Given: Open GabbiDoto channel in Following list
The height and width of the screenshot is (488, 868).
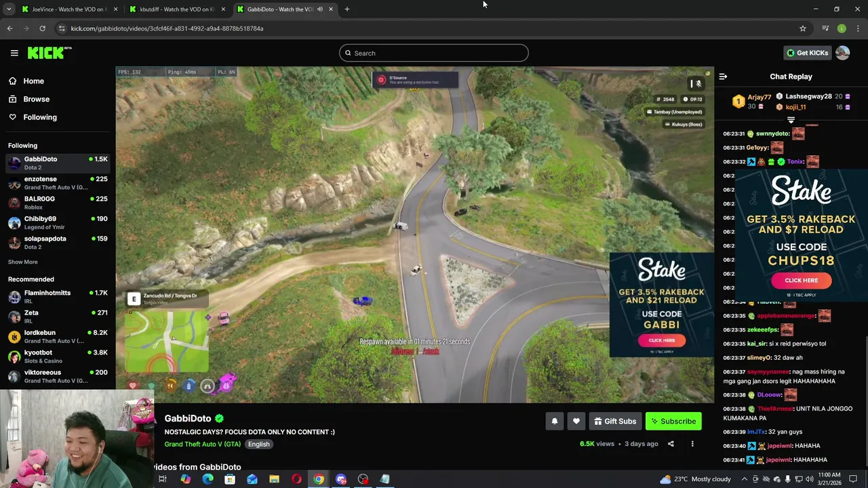Looking at the screenshot, I should pyautogui.click(x=58, y=163).
